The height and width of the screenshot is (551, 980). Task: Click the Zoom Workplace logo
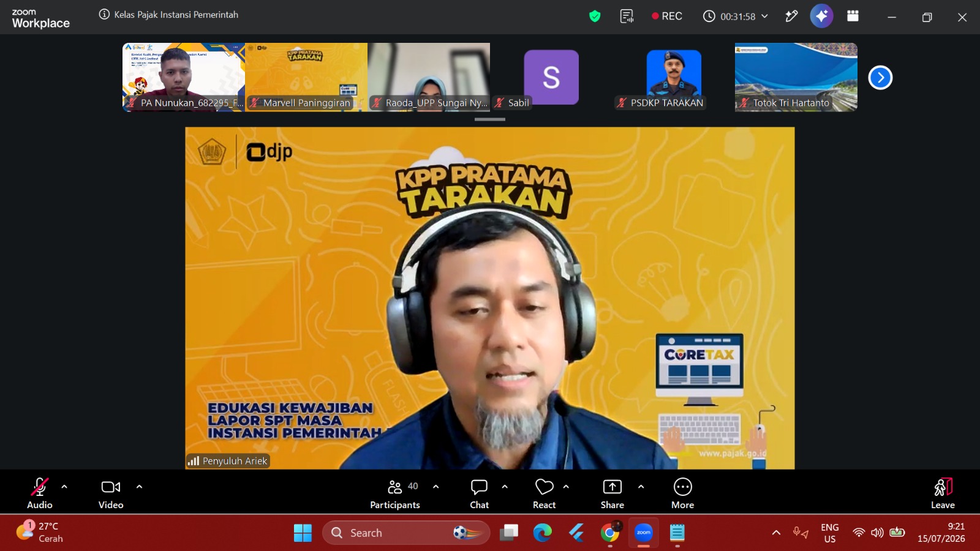[x=41, y=18]
